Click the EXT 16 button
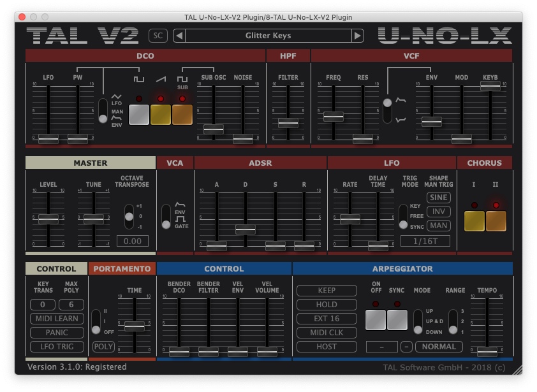Image resolution: width=537 pixels, height=392 pixels. [327, 319]
